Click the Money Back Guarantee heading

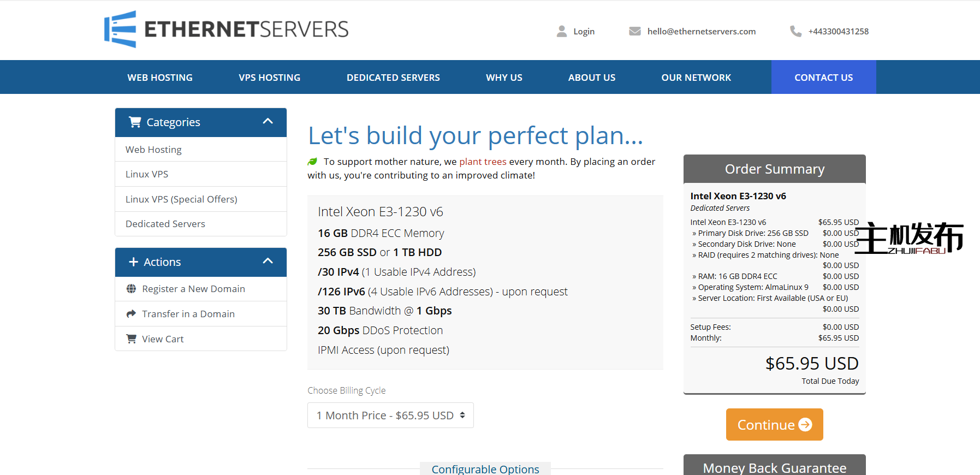(775, 468)
